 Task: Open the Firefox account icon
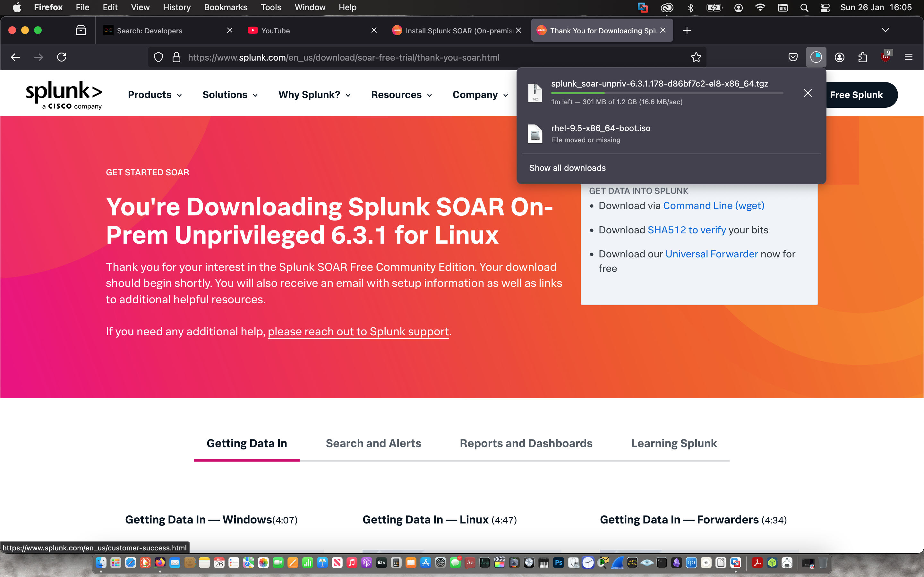[x=839, y=57]
